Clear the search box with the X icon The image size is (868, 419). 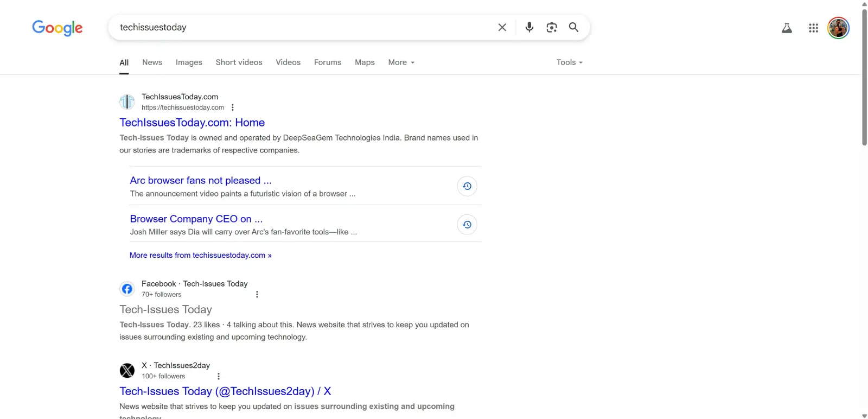coord(502,27)
